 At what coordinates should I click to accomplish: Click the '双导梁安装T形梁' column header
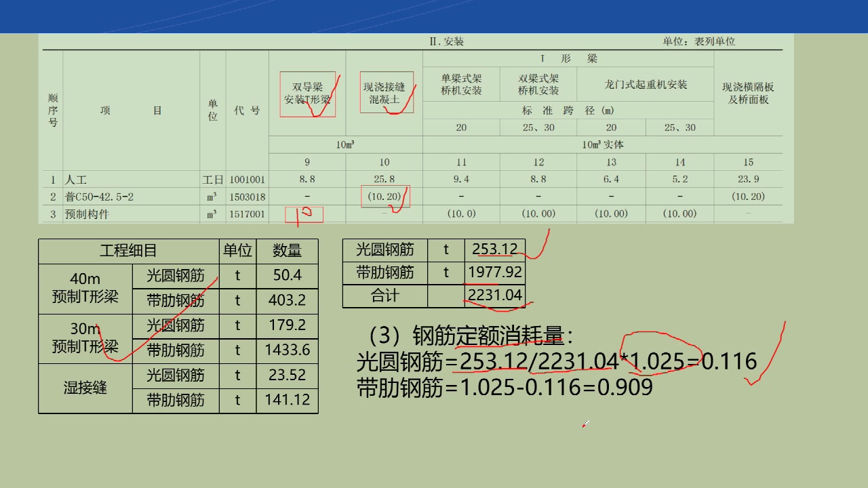(x=307, y=94)
